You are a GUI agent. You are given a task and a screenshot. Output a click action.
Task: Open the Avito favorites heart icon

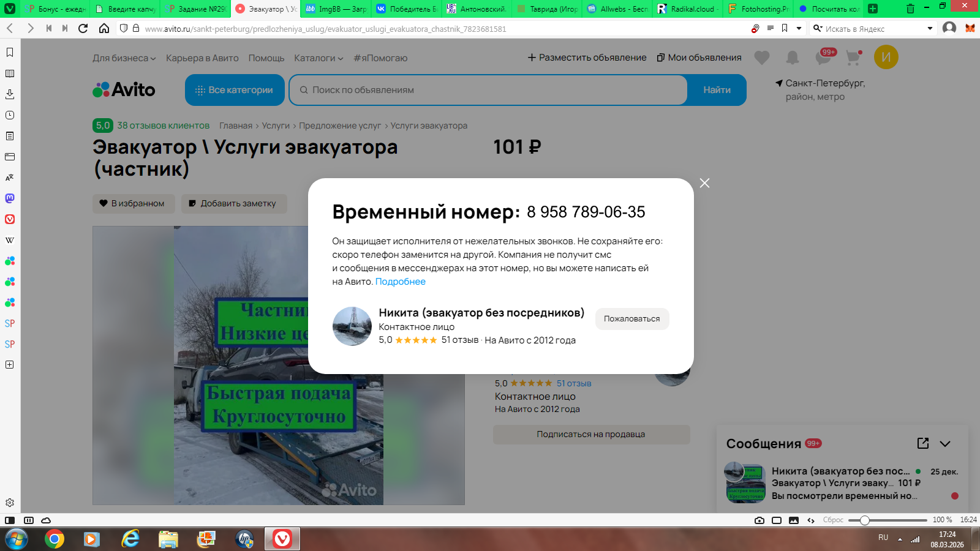tap(762, 58)
